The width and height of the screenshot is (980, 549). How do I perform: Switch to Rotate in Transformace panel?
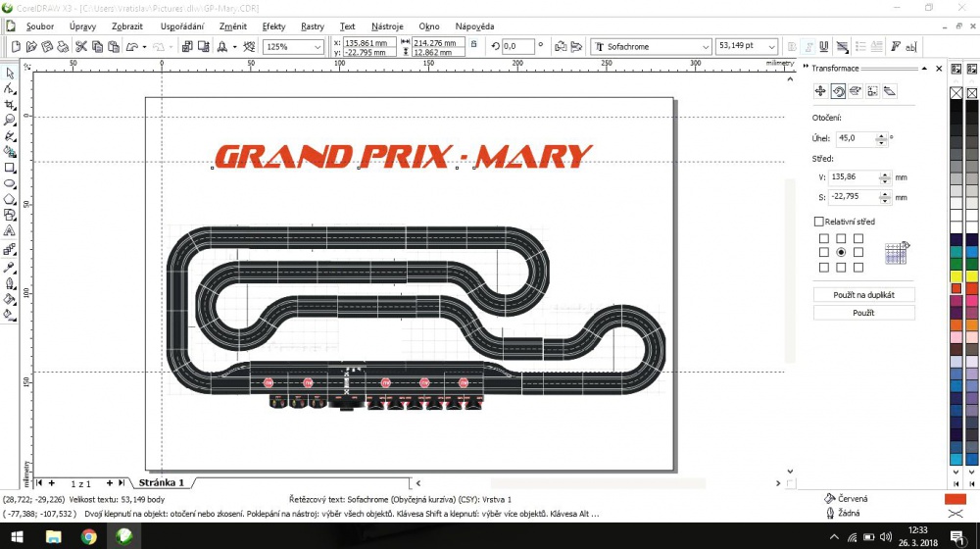click(838, 91)
